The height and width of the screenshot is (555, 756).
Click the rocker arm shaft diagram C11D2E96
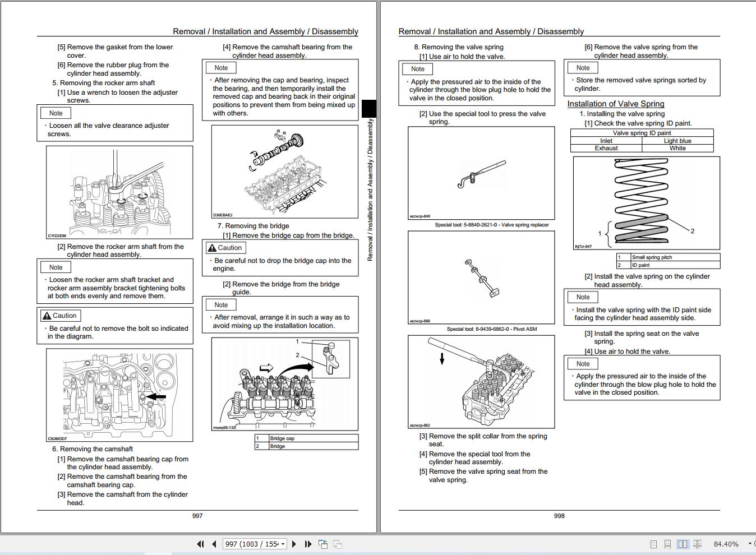(119, 192)
